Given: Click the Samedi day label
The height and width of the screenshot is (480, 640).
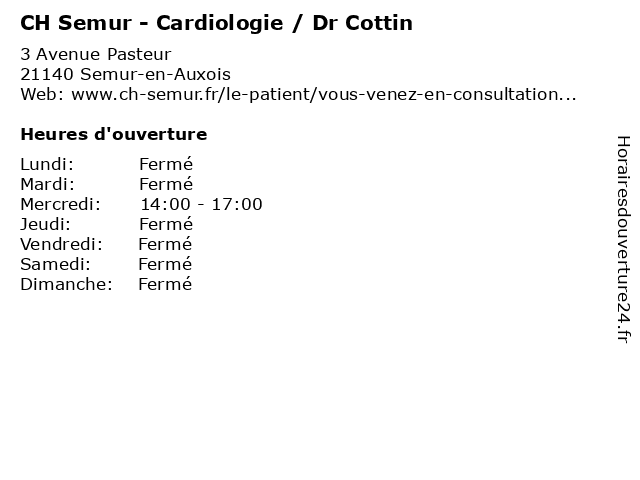Looking at the screenshot, I should (55, 264).
